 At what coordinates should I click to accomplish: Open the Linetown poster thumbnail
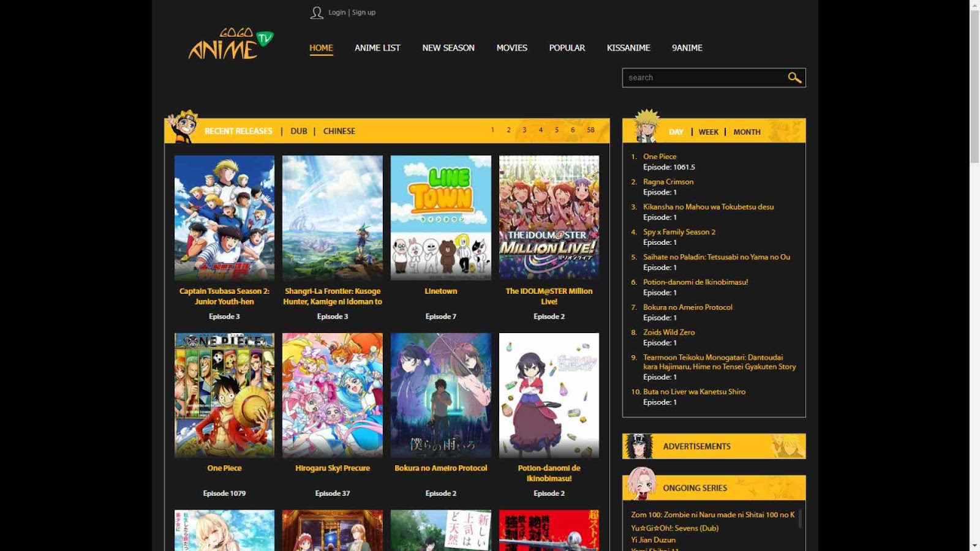point(441,218)
